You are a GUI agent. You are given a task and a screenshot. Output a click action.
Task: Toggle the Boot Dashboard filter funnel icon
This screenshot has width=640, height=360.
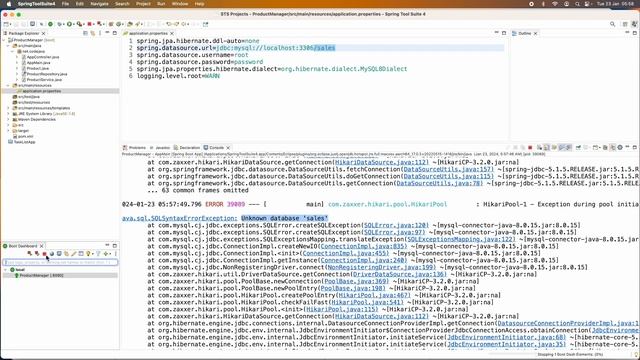[98, 253]
